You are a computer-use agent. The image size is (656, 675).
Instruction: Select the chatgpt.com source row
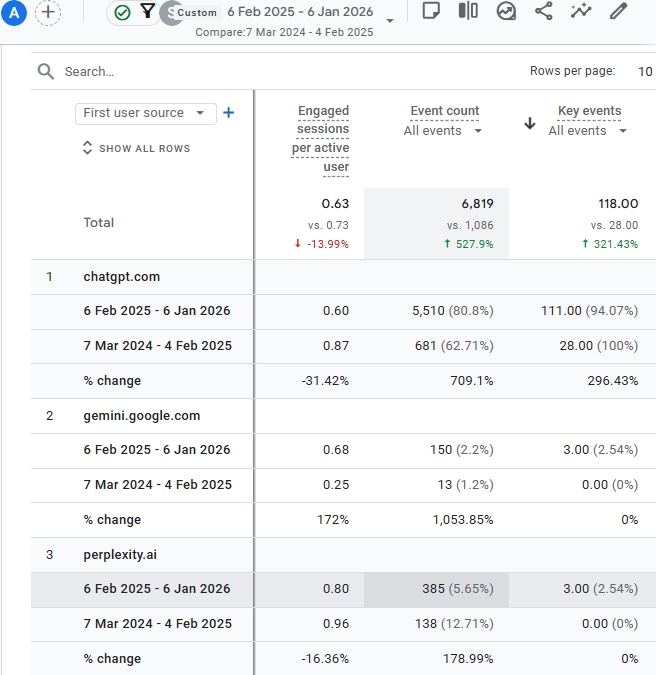(x=121, y=277)
